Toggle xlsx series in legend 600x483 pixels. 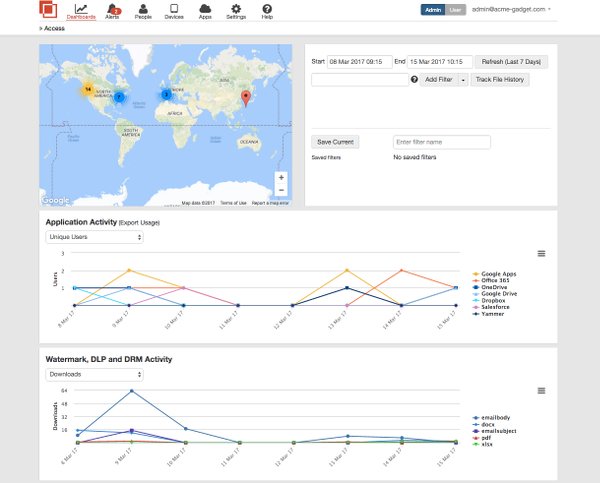coord(483,444)
